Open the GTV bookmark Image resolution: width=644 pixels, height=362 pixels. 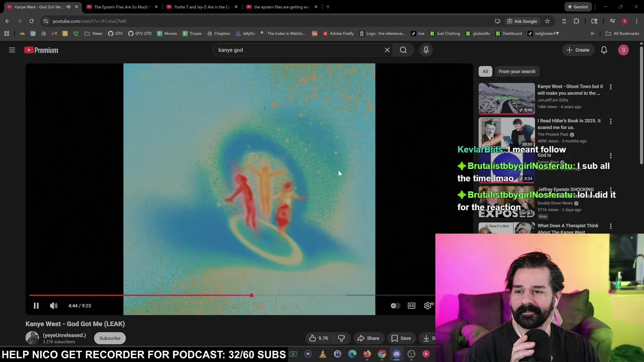pyautogui.click(x=115, y=34)
